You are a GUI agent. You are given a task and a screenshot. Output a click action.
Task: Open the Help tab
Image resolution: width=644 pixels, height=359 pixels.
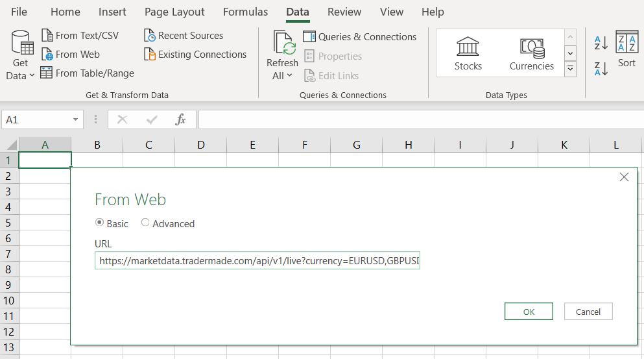433,12
